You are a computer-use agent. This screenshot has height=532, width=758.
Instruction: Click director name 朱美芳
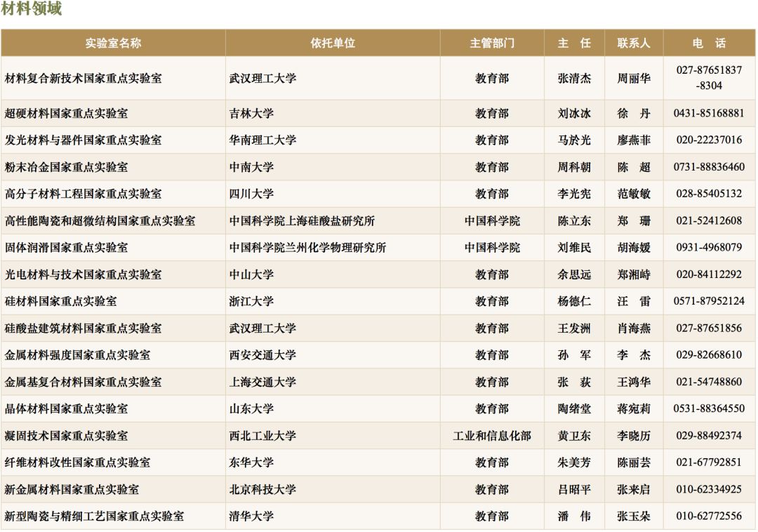click(x=574, y=463)
